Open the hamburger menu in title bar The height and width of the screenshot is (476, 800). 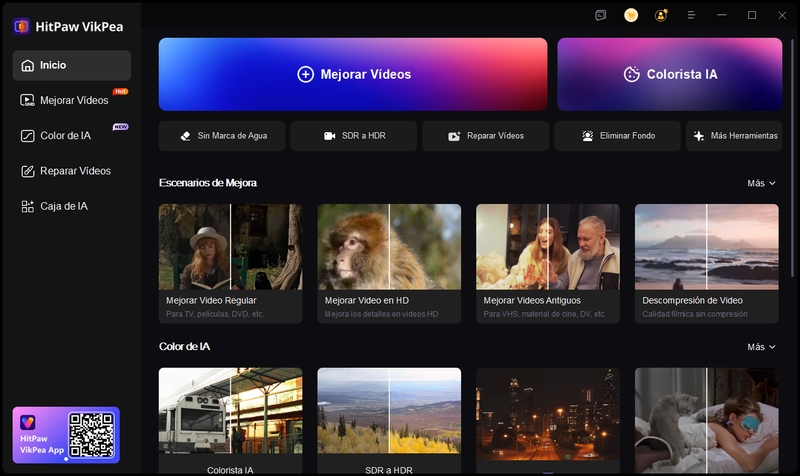(x=691, y=15)
